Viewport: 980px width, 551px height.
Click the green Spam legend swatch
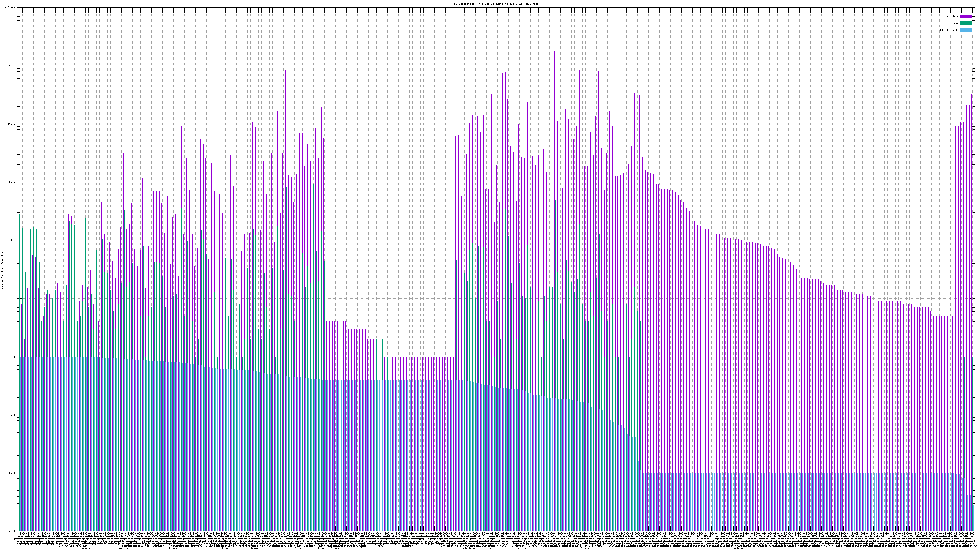coord(966,23)
